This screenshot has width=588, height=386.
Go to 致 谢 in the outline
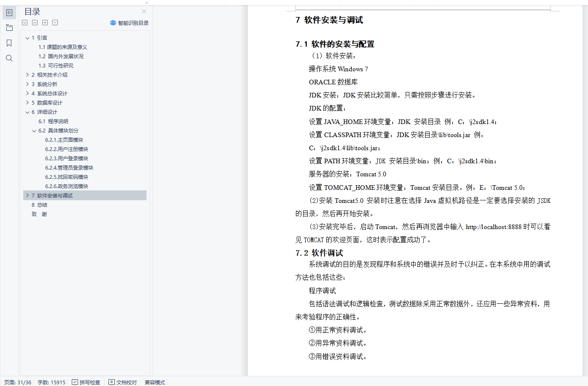click(x=39, y=214)
